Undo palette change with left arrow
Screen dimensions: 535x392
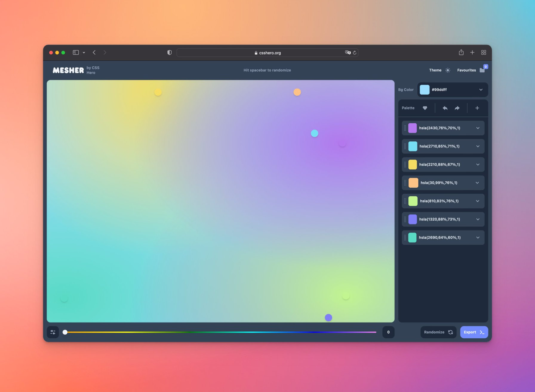pos(445,108)
